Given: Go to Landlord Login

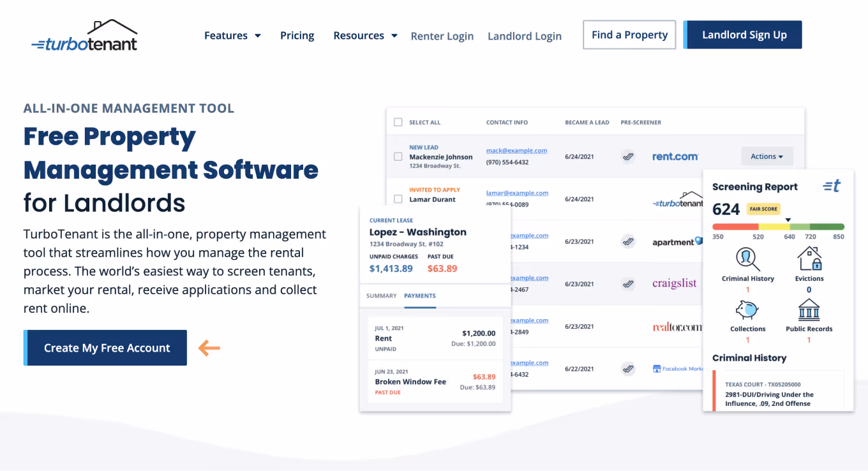Looking at the screenshot, I should pyautogui.click(x=525, y=36).
